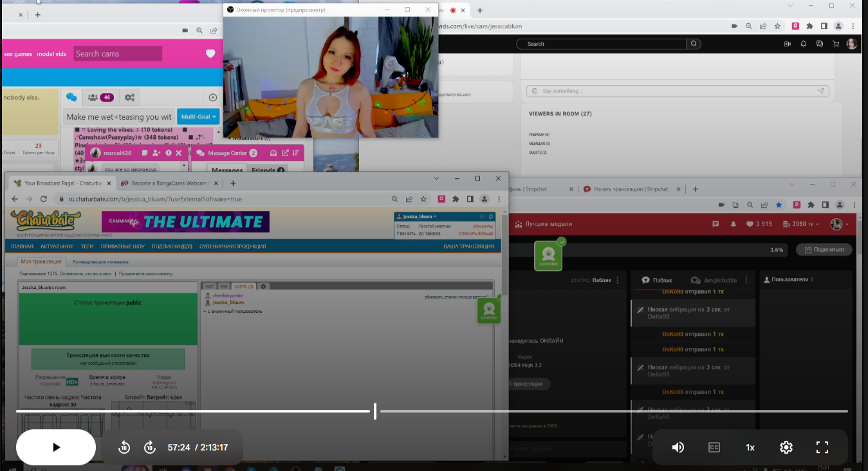Play the video with the play button
The image size is (868, 471).
pyautogui.click(x=56, y=447)
